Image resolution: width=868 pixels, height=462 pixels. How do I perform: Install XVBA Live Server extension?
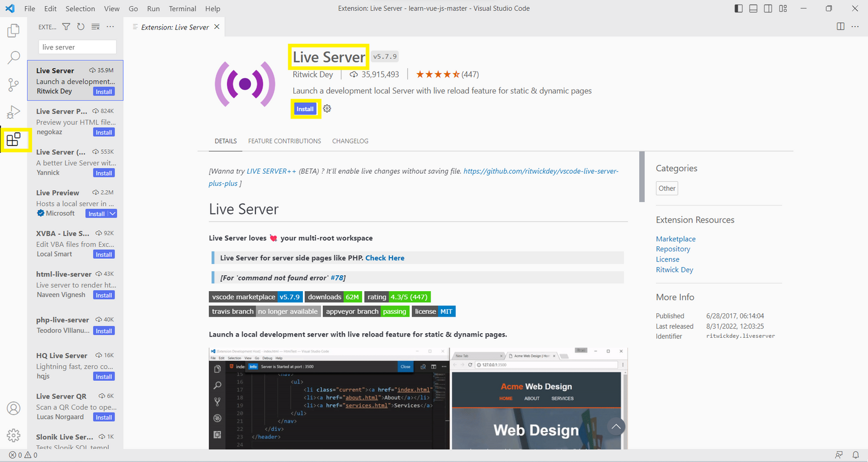[104, 254]
